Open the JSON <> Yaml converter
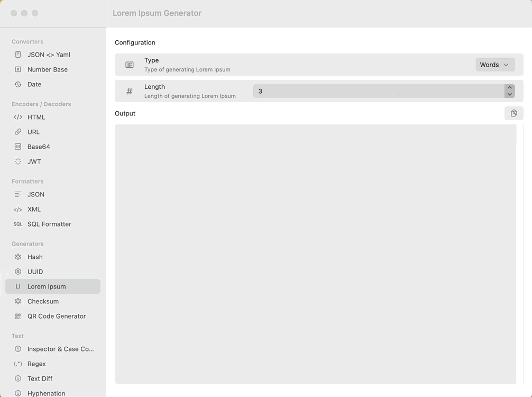 coord(53,55)
